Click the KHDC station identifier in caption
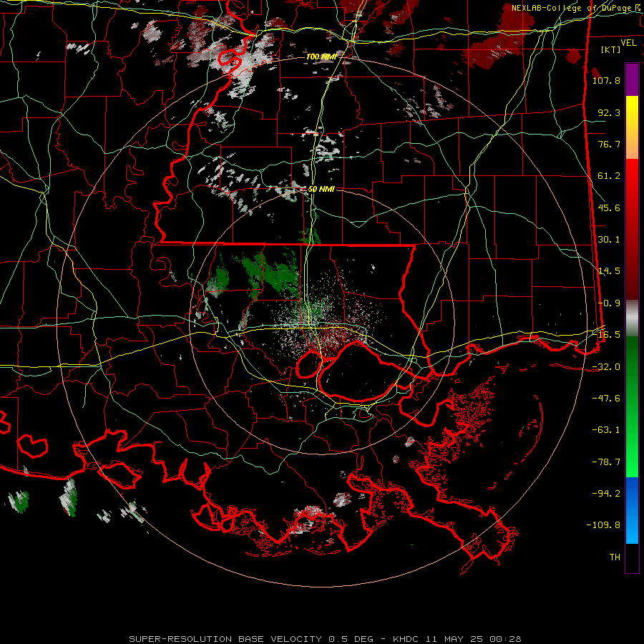The width and height of the screenshot is (644, 644). click(406, 639)
